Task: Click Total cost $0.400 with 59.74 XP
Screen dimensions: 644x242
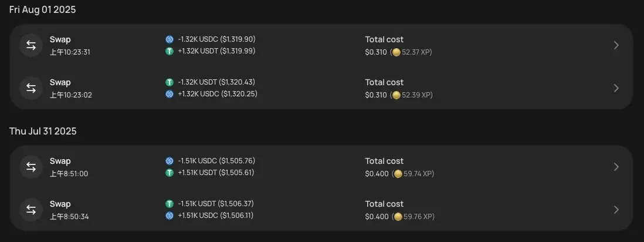Action: coord(399,167)
